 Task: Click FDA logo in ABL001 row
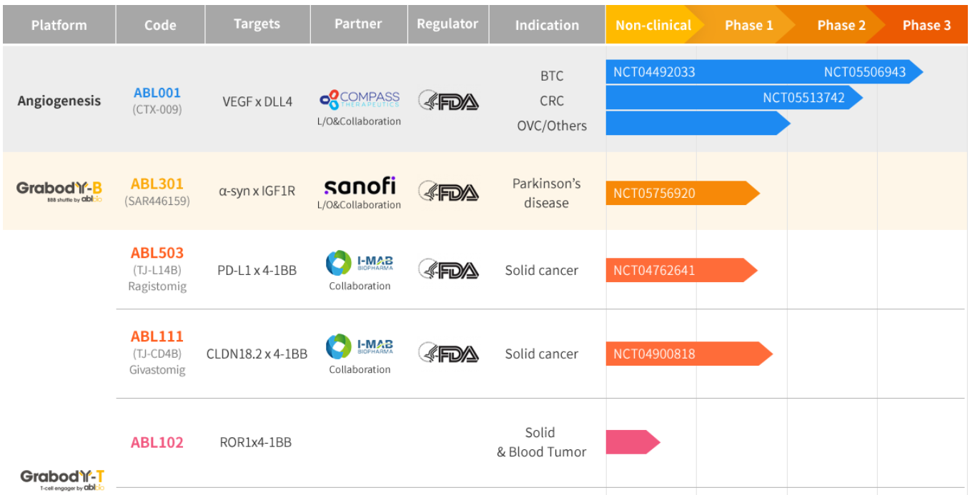point(448,101)
